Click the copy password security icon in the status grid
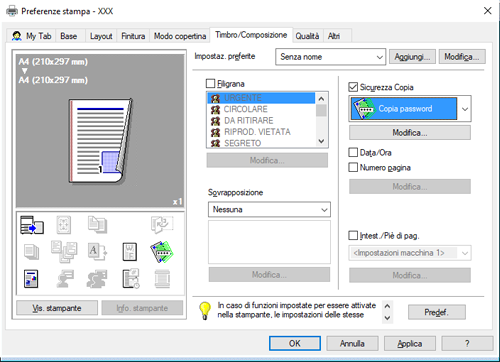This screenshot has height=362, width=500. 162,252
